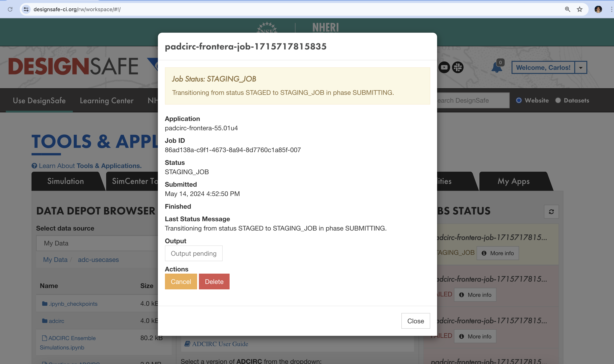Select the Website search radio button
This screenshot has width=614, height=364.
(519, 100)
